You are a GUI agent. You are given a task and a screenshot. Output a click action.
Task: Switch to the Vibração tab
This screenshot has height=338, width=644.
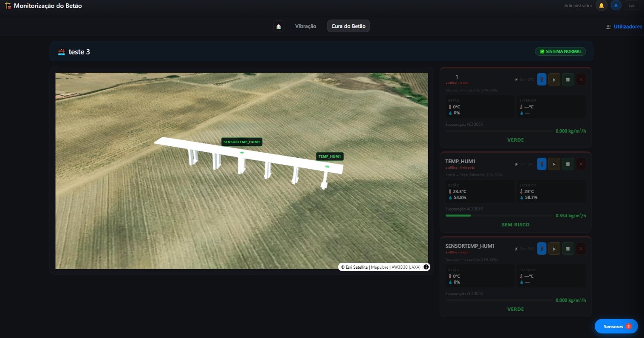[306, 26]
